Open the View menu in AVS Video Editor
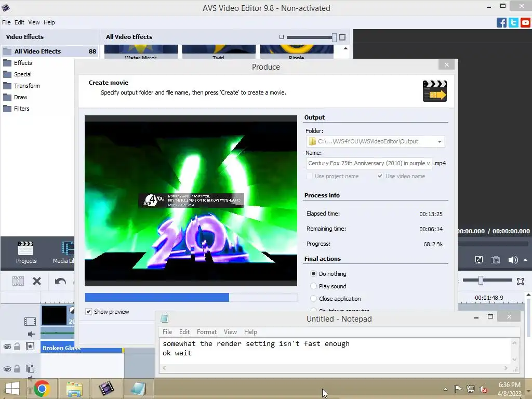The image size is (532, 399). point(34,22)
